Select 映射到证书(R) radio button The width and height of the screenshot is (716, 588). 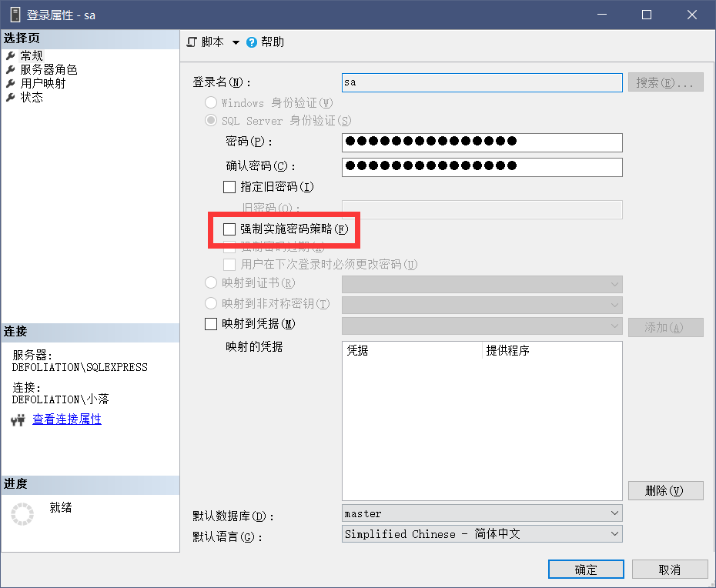coord(210,282)
